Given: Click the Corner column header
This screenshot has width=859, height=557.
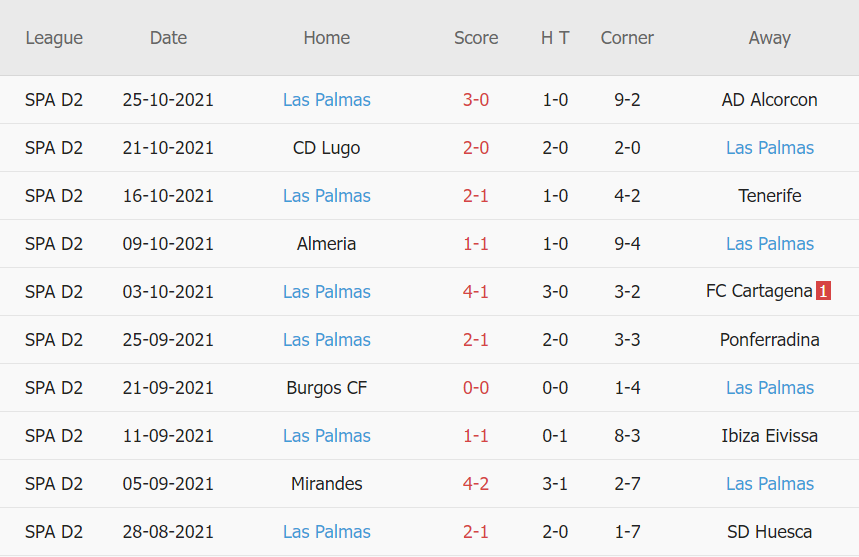Looking at the screenshot, I should click(627, 38).
